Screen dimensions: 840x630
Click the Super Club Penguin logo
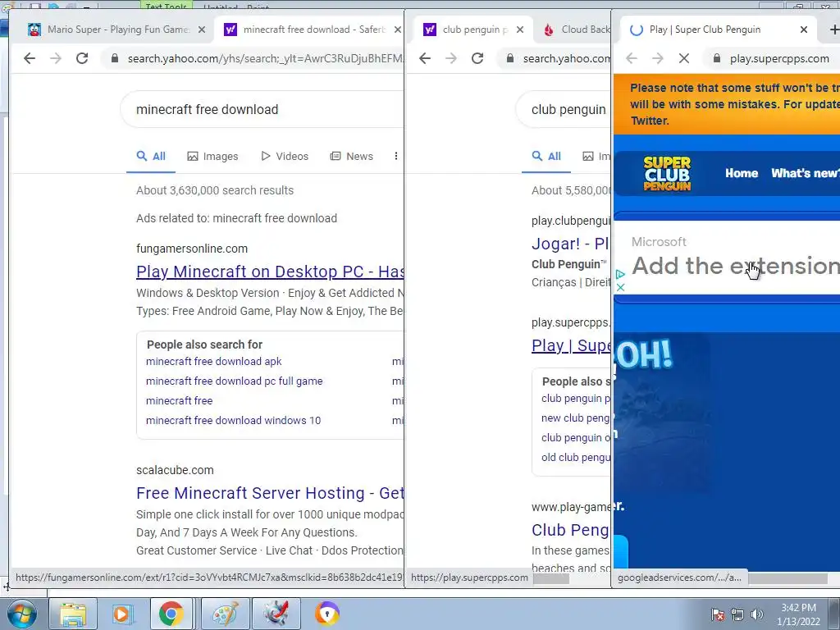click(x=667, y=174)
